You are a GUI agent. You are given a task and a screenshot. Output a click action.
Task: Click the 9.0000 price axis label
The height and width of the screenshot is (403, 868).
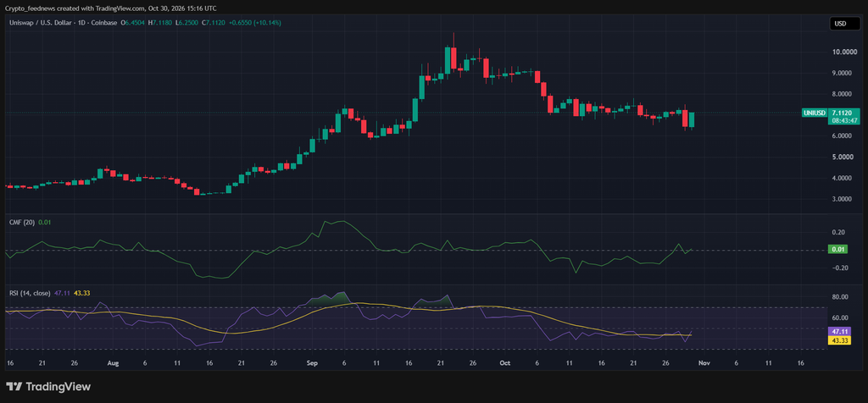pyautogui.click(x=841, y=74)
